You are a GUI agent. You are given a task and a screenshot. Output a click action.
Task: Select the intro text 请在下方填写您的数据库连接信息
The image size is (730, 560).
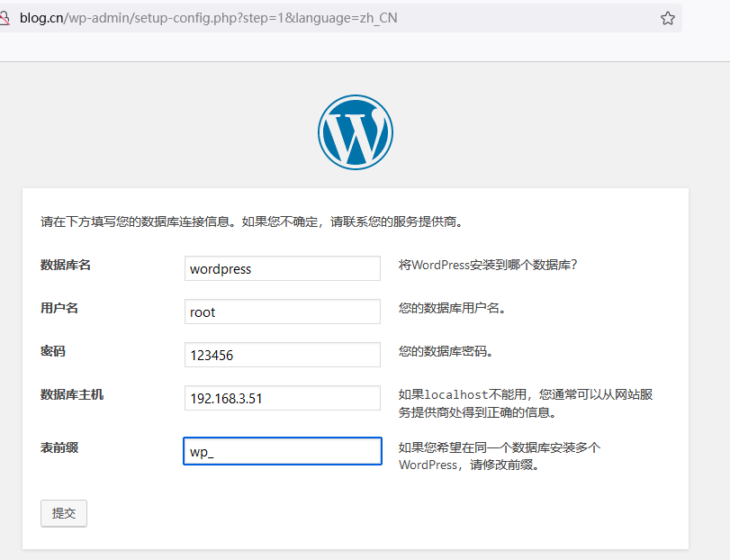(253, 221)
